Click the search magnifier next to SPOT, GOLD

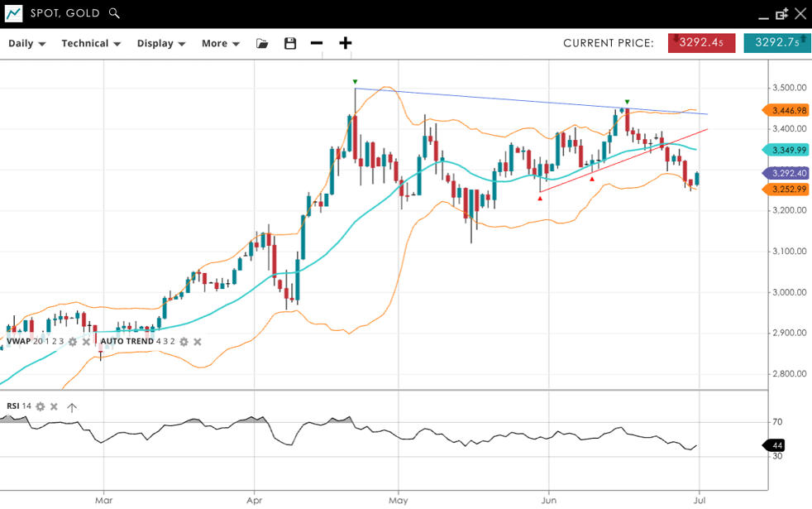coord(114,13)
